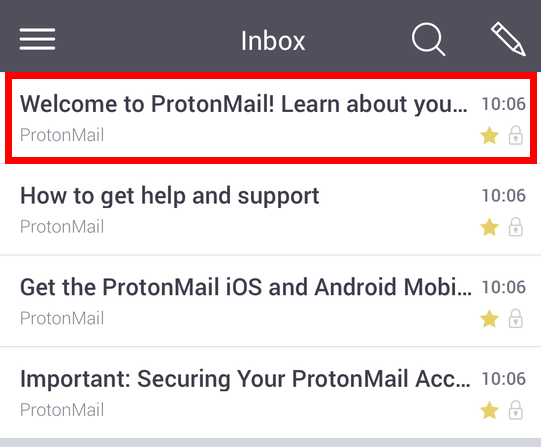This screenshot has height=447, width=541.
Task: Toggle star on How to get help email
Action: click(x=489, y=227)
